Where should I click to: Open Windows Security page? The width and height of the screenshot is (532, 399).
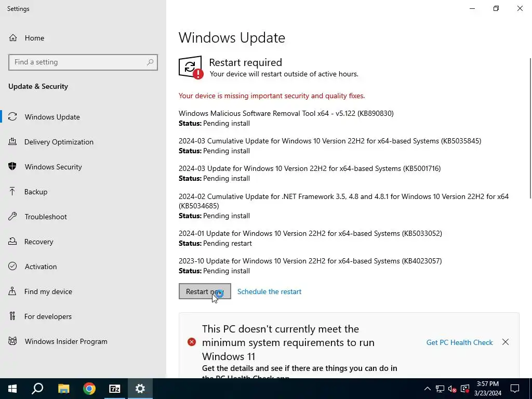pyautogui.click(x=83, y=167)
